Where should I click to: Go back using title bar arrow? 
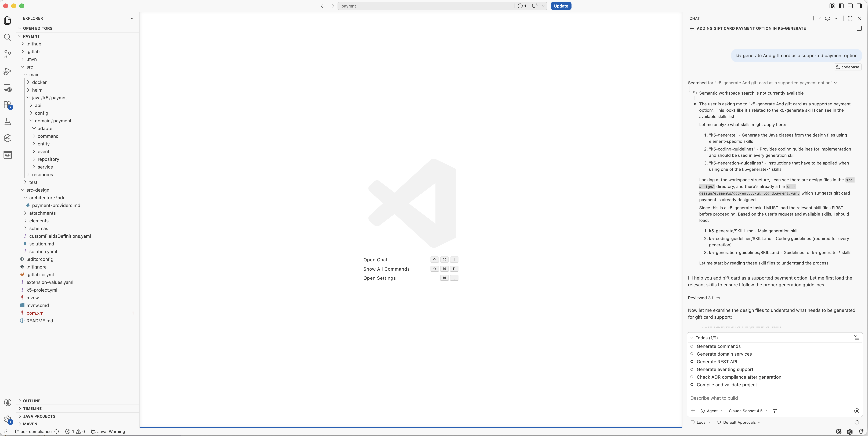[323, 6]
